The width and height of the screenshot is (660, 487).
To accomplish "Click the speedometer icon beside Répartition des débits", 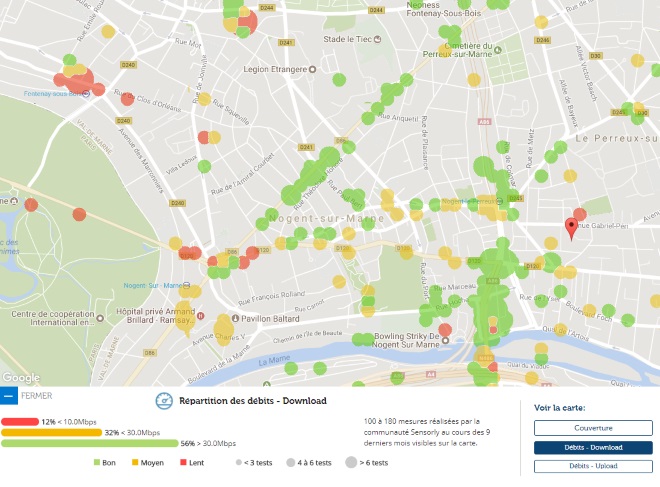I will pyautogui.click(x=165, y=401).
